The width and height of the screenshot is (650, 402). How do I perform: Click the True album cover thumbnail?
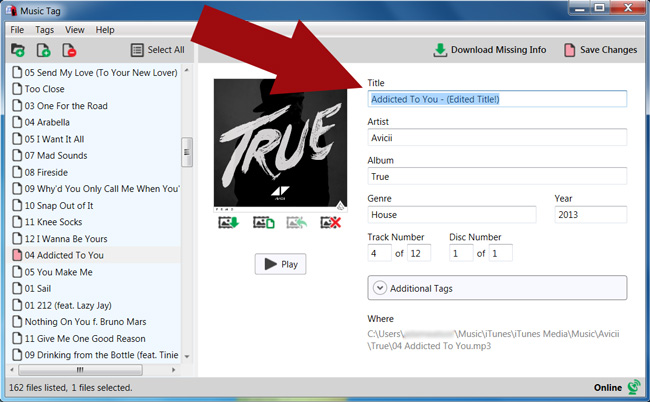(281, 143)
